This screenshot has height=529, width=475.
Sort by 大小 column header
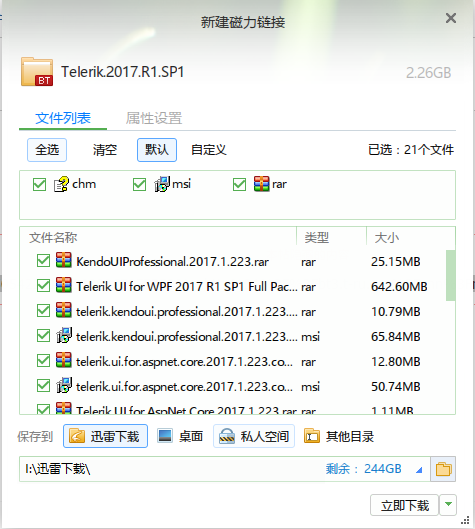411,238
